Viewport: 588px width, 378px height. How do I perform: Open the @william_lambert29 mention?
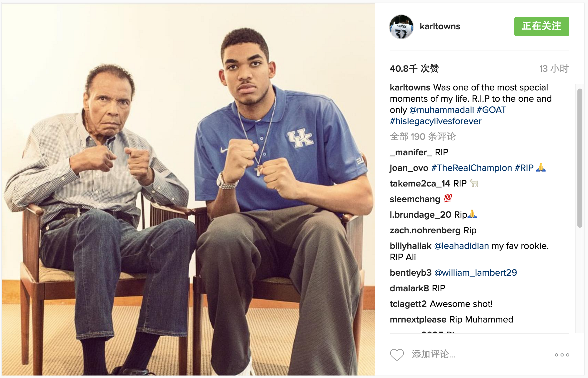click(475, 273)
